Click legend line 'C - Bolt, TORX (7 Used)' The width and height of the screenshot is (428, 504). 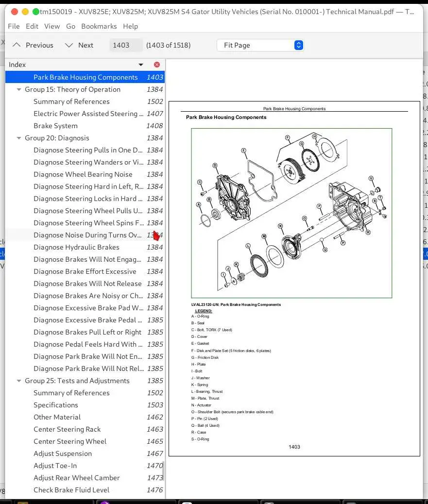click(212, 330)
